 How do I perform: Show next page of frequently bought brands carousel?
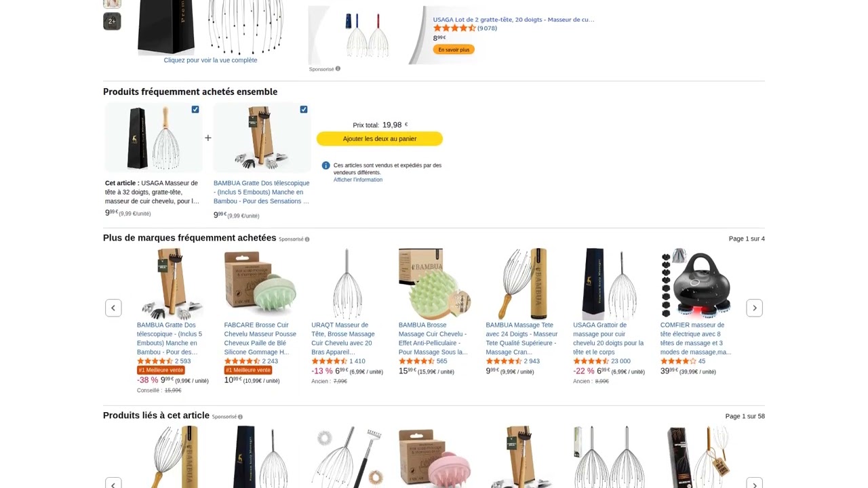coord(754,308)
